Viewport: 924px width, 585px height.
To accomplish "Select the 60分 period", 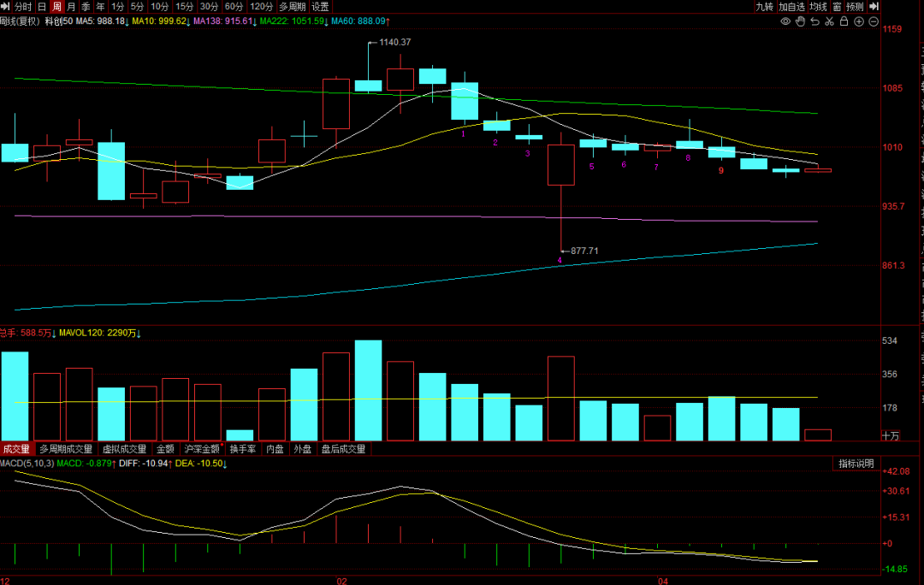I will pos(234,7).
